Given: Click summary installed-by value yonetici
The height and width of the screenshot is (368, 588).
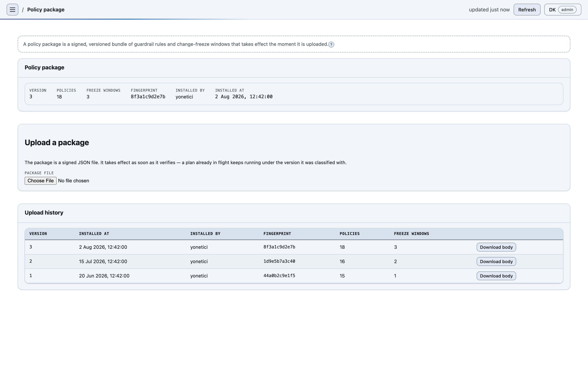Looking at the screenshot, I should click(184, 97).
